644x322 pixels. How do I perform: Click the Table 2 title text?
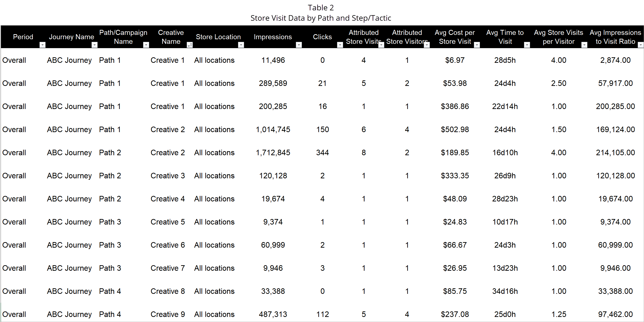pos(320,8)
